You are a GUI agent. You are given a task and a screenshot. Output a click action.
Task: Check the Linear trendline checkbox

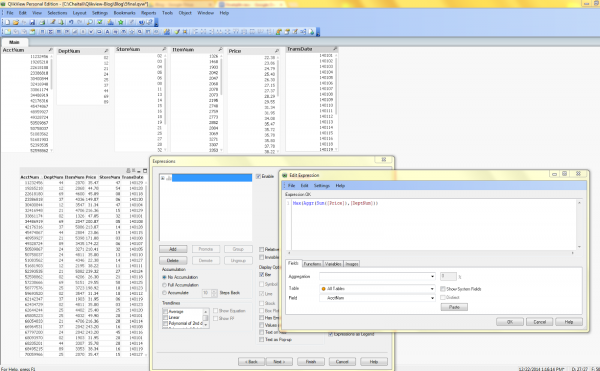[x=165, y=317]
